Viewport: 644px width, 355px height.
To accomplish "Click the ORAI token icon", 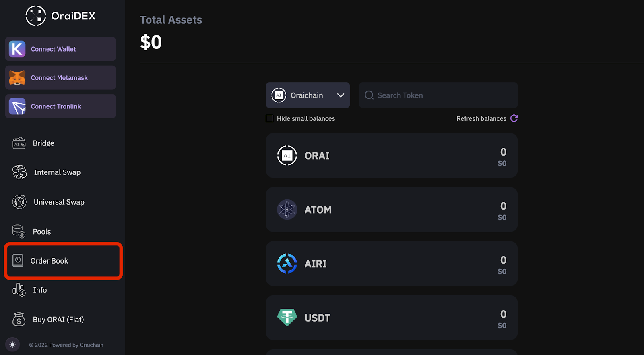I will pyautogui.click(x=287, y=156).
